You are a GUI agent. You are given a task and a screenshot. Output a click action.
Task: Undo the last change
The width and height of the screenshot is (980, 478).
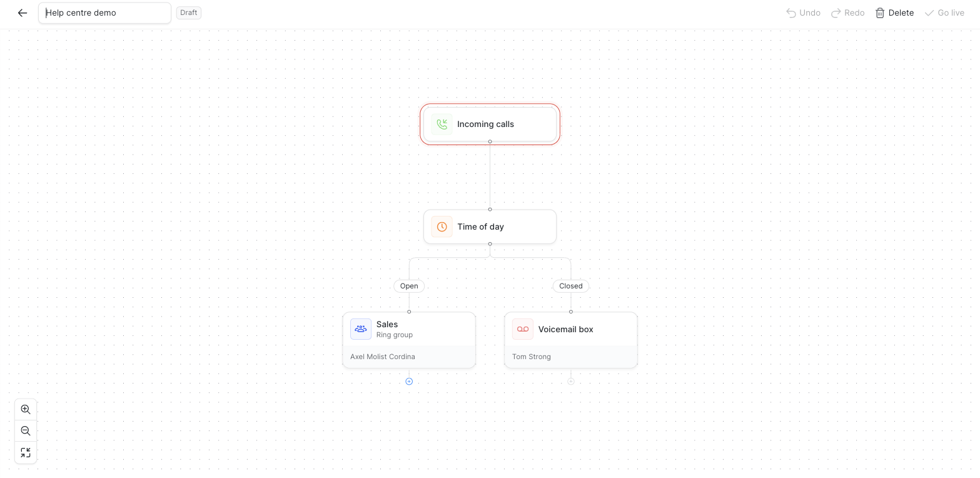(x=803, y=13)
